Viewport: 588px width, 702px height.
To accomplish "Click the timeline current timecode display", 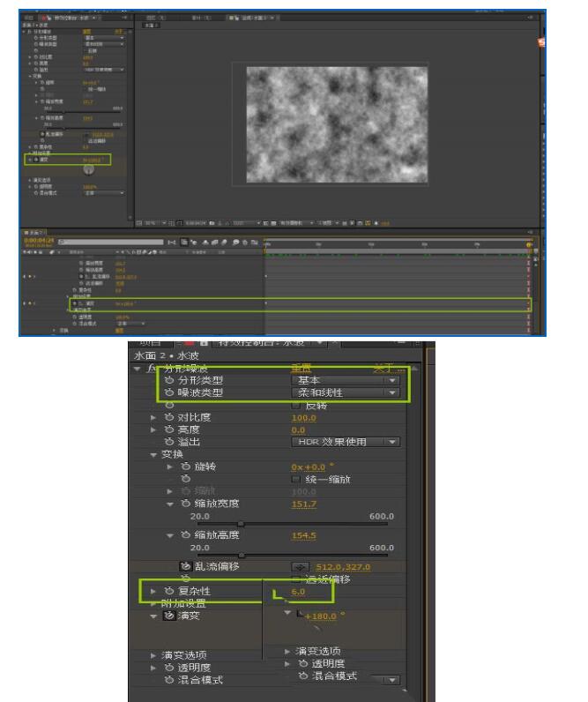I will (39, 241).
